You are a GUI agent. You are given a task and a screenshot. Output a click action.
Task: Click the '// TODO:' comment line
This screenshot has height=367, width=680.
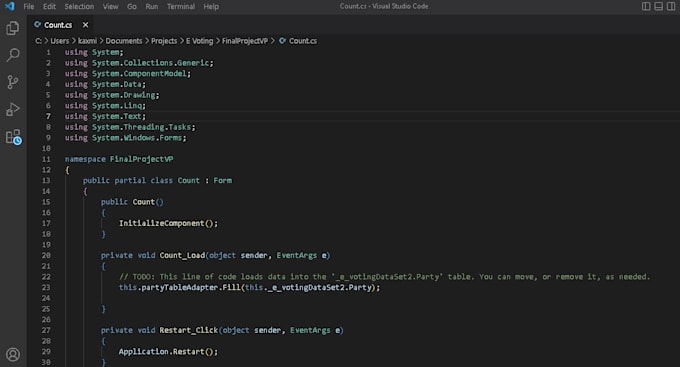(x=384, y=277)
